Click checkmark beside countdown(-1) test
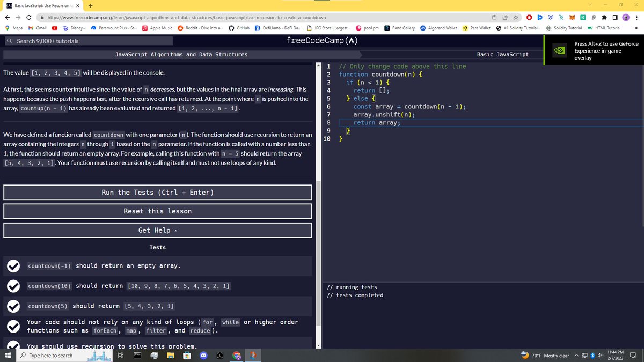The width and height of the screenshot is (644, 362). (x=13, y=266)
